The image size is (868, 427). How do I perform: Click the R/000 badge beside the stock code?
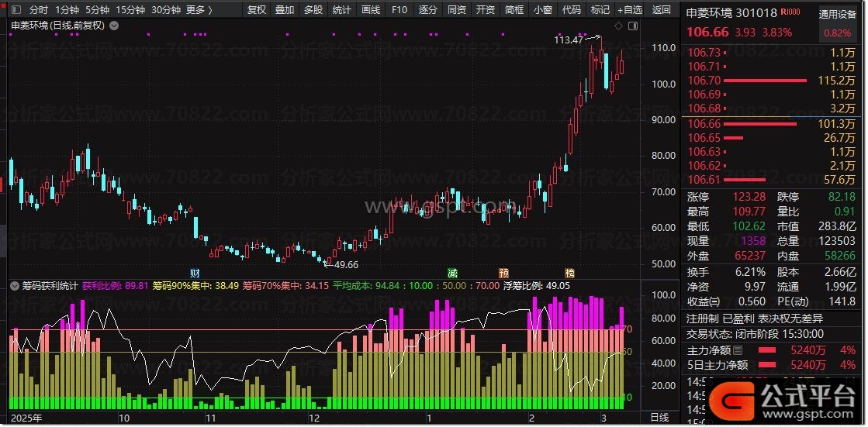click(x=790, y=13)
